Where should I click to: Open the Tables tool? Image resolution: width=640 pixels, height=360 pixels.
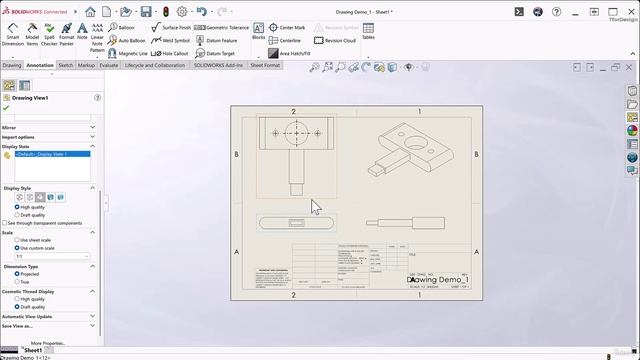click(x=368, y=31)
